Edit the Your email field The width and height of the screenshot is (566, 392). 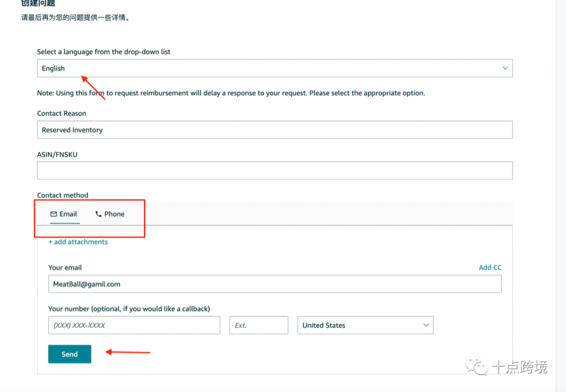275,284
